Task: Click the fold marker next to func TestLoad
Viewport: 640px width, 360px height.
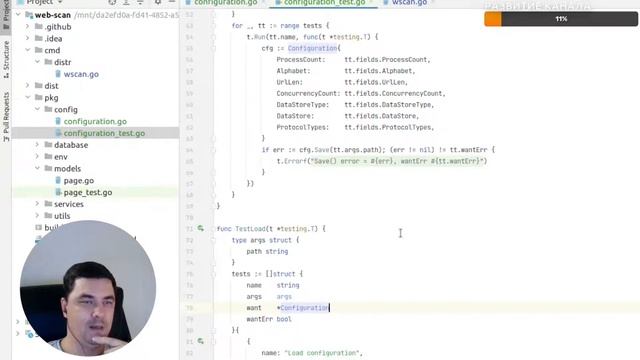Action: [x=213, y=229]
